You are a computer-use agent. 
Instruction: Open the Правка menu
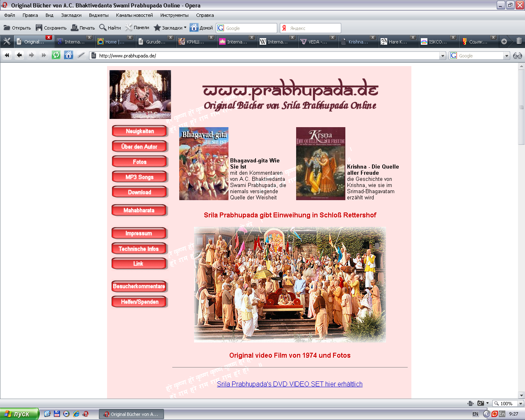(x=30, y=15)
